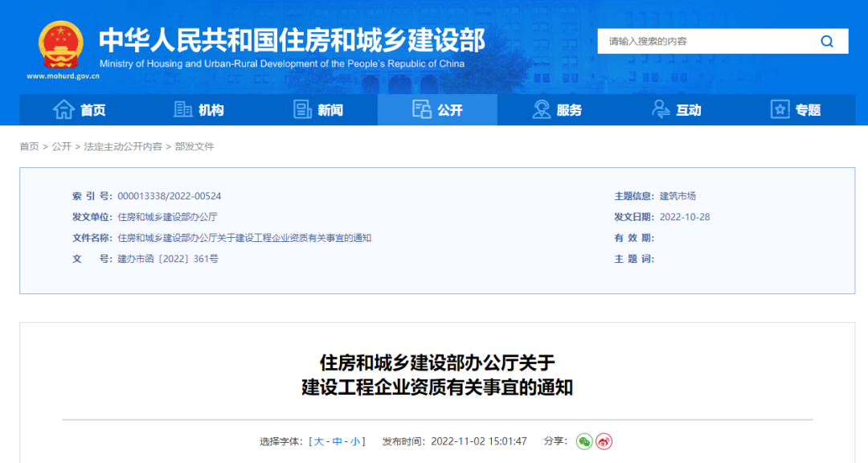Click the star icon beside 专题
868x463 pixels.
click(x=780, y=109)
